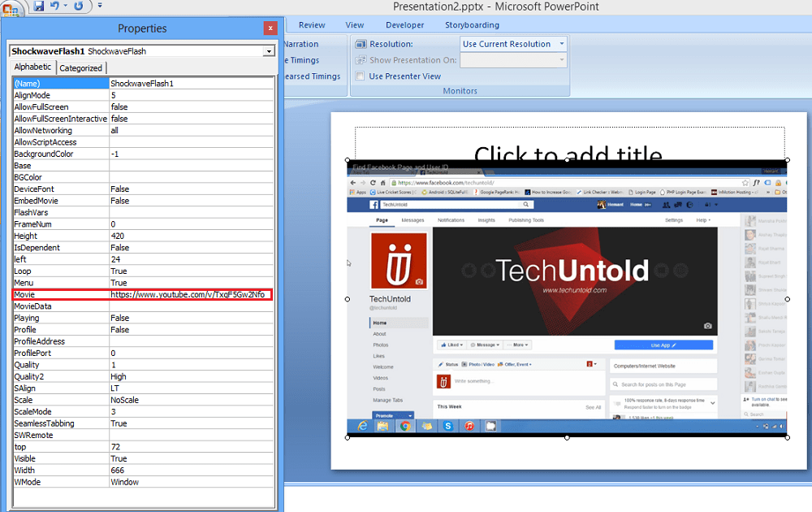Expand the ShockwaveFlash1 object selector dropdown
This screenshot has width=812, height=512.
[269, 51]
